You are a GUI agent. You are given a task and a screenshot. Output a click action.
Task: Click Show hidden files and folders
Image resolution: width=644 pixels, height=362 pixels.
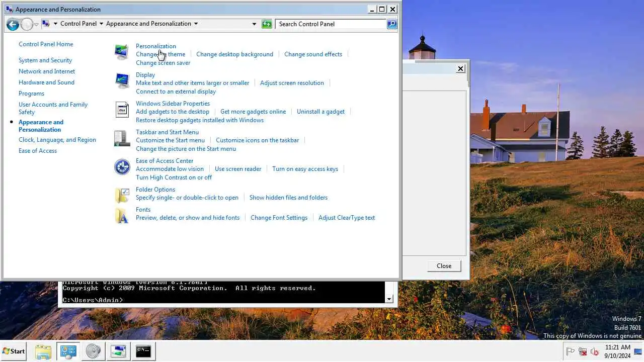click(x=288, y=198)
